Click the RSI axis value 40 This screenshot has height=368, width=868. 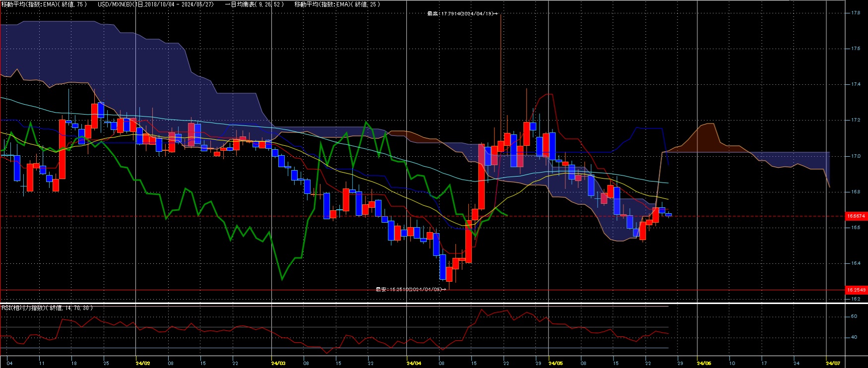pyautogui.click(x=854, y=337)
